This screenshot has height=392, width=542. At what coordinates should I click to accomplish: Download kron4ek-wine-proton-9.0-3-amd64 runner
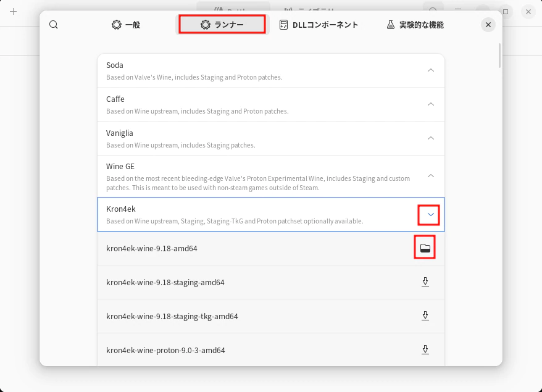coord(425,350)
